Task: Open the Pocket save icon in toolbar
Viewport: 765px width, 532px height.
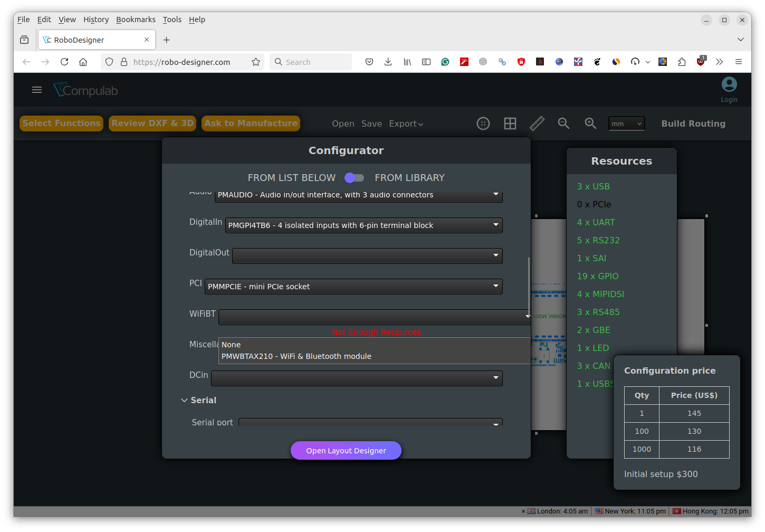Action: click(x=369, y=62)
